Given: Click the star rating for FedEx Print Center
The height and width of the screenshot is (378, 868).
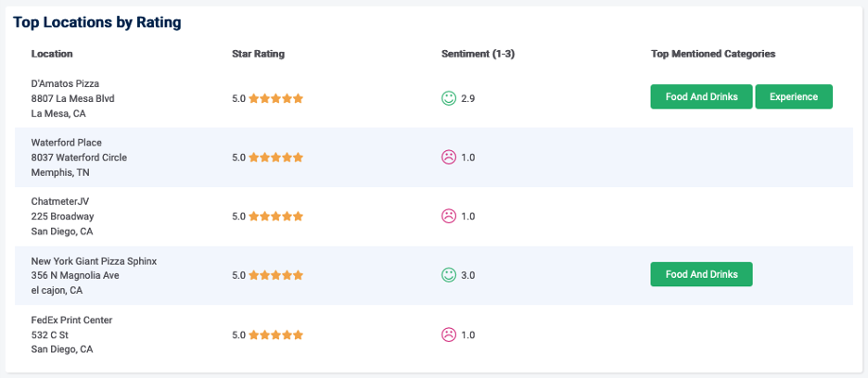Looking at the screenshot, I should point(275,334).
